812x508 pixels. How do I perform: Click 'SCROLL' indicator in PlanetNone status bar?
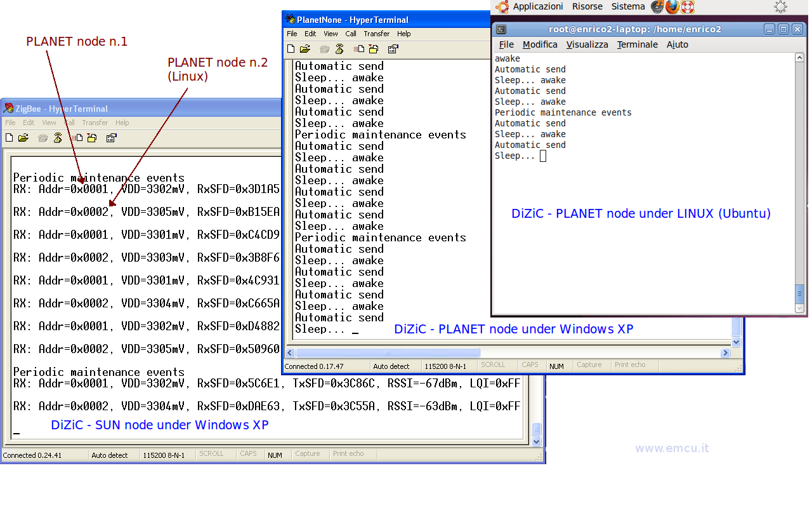coord(493,365)
